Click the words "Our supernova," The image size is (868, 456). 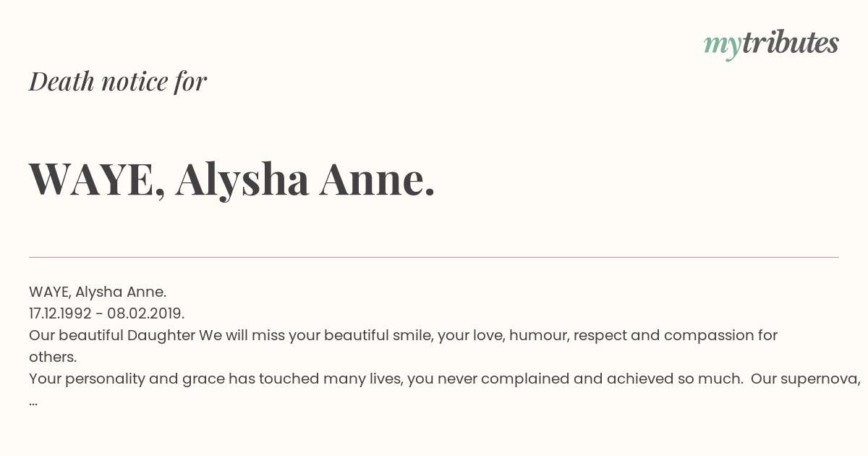point(806,379)
